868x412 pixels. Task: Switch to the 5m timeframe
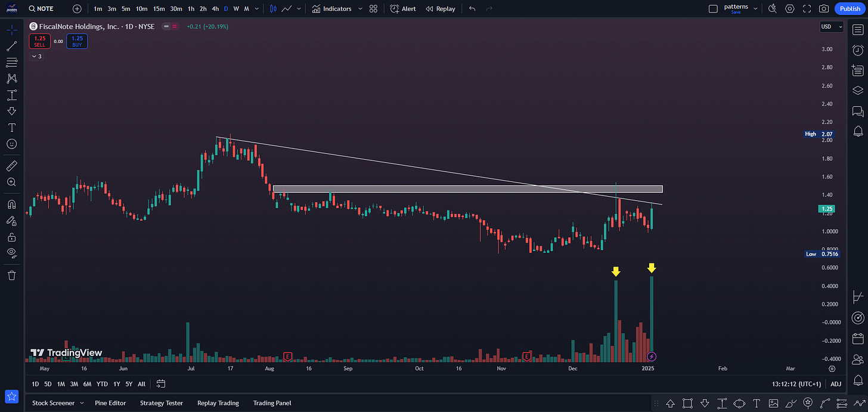point(126,9)
